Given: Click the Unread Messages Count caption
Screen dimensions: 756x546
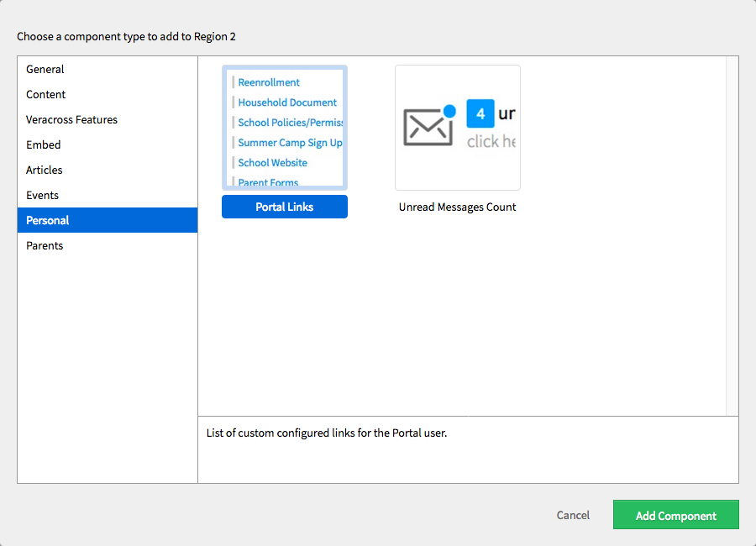Looking at the screenshot, I should pyautogui.click(x=458, y=207).
